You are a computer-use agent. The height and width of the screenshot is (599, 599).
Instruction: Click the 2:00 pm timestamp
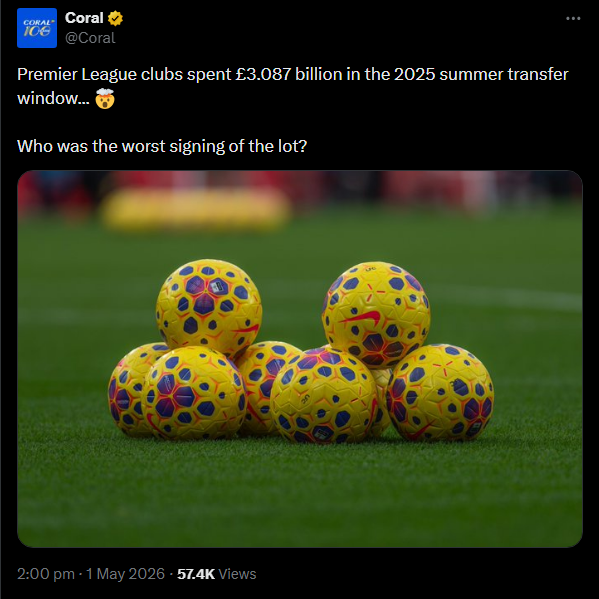[x=46, y=574]
